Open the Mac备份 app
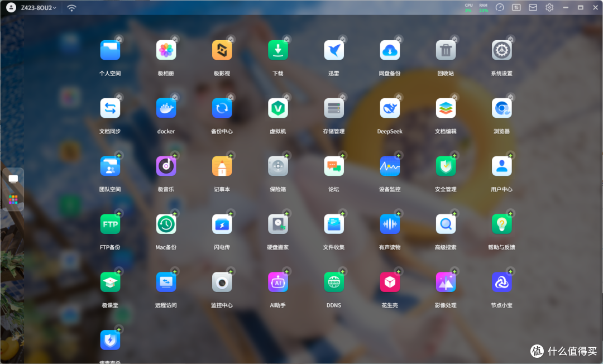This screenshot has width=603, height=364. (x=166, y=224)
